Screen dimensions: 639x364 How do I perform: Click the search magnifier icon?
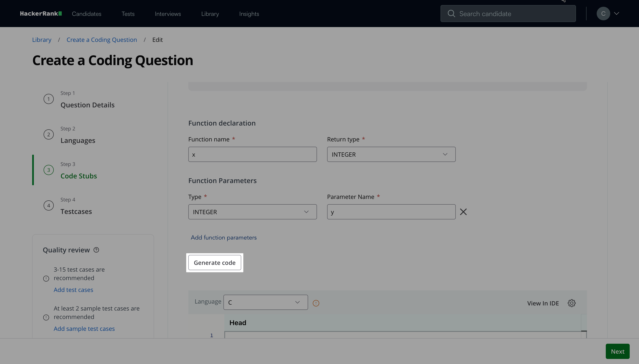coord(451,14)
